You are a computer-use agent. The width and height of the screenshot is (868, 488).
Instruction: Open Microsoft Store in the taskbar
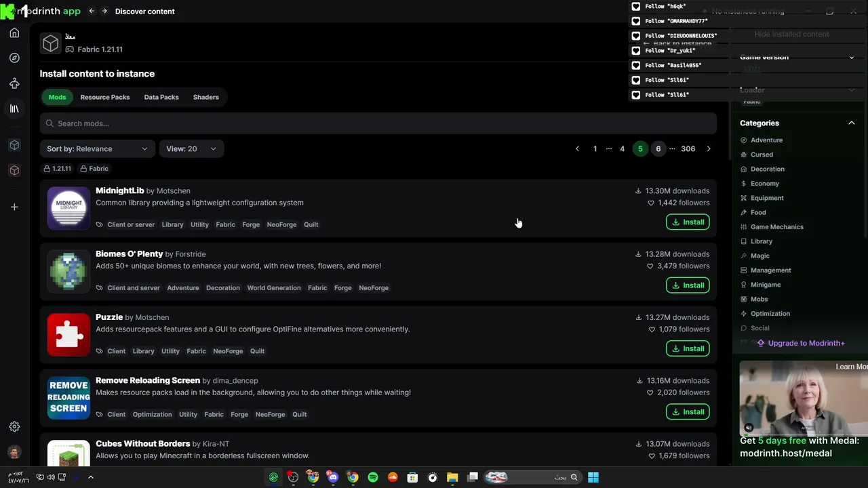pyautogui.click(x=412, y=477)
